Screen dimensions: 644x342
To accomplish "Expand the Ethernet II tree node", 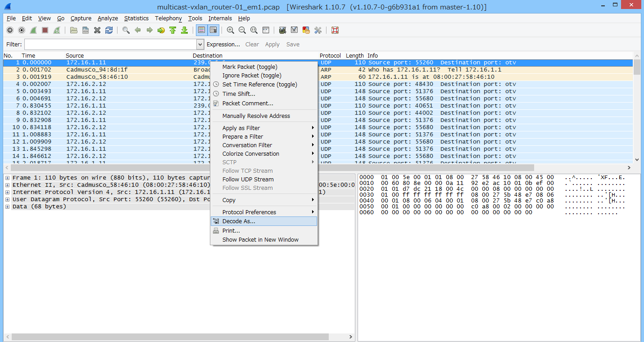I will (7, 185).
